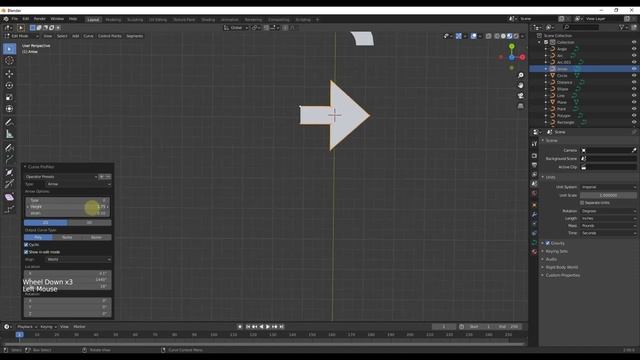The height and width of the screenshot is (360, 640).
Task: Hide the Line object in outliner
Action: [x=634, y=96]
